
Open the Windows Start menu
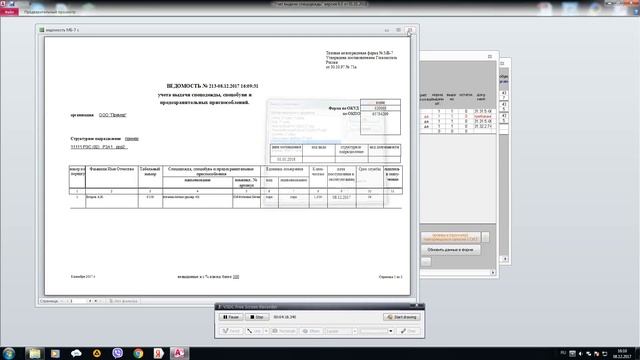point(9,353)
